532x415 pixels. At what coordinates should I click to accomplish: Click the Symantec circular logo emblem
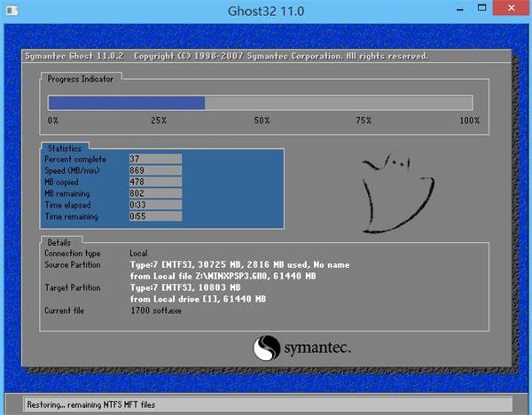coord(269,346)
